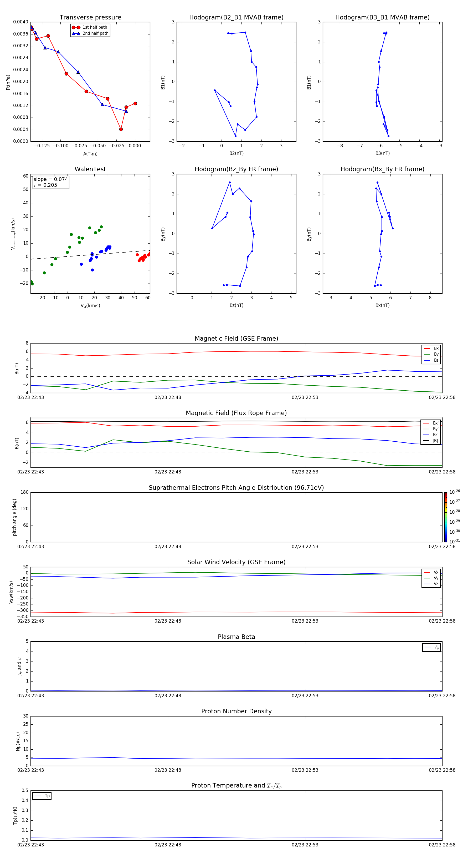Select the '2nd half path' legend entry

[x=90, y=33]
